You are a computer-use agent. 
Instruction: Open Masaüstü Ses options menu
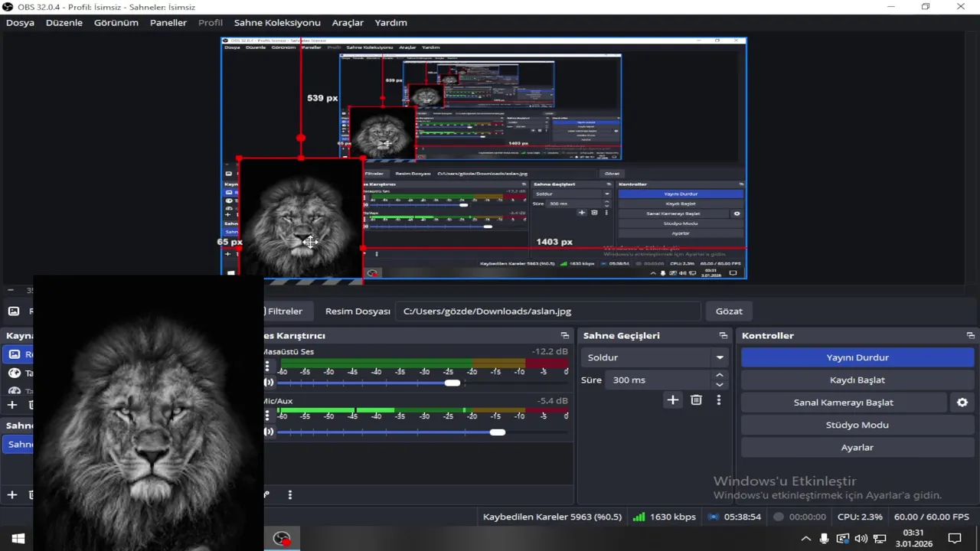(x=267, y=367)
